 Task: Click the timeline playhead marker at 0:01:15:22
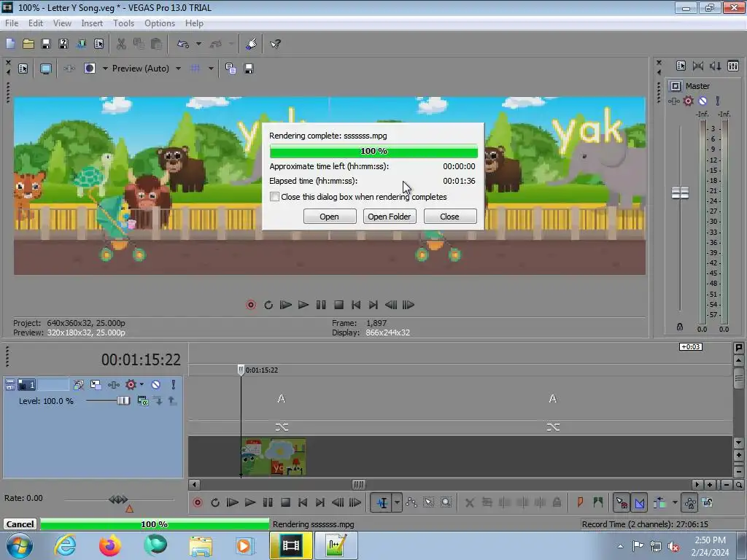point(241,370)
